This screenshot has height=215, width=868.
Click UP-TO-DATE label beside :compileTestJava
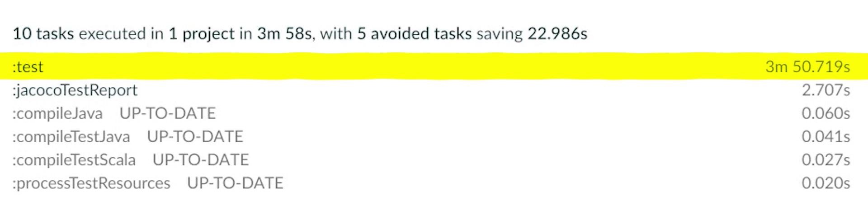(195, 136)
